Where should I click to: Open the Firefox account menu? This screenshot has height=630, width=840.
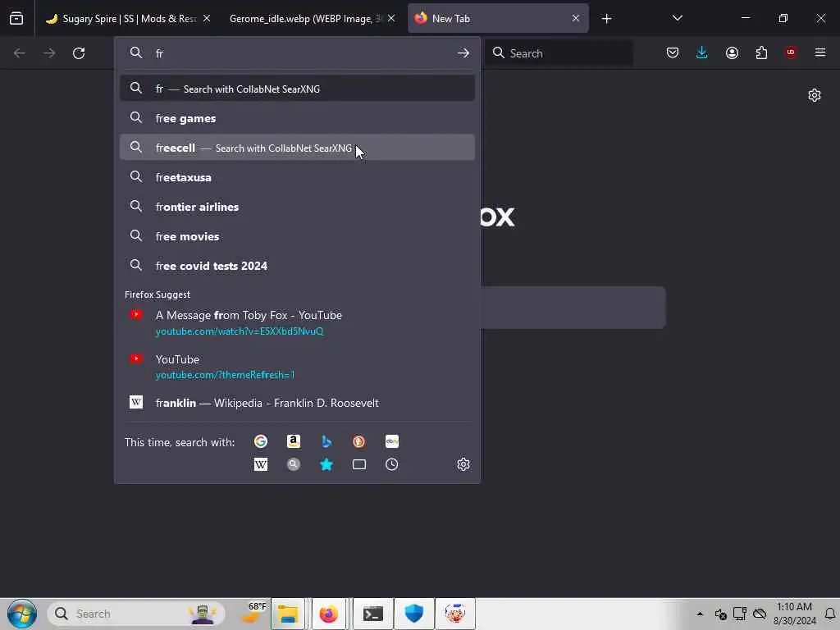point(732,52)
